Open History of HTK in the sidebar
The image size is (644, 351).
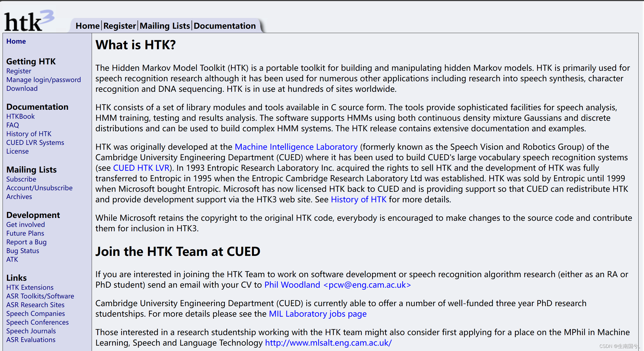coord(29,134)
